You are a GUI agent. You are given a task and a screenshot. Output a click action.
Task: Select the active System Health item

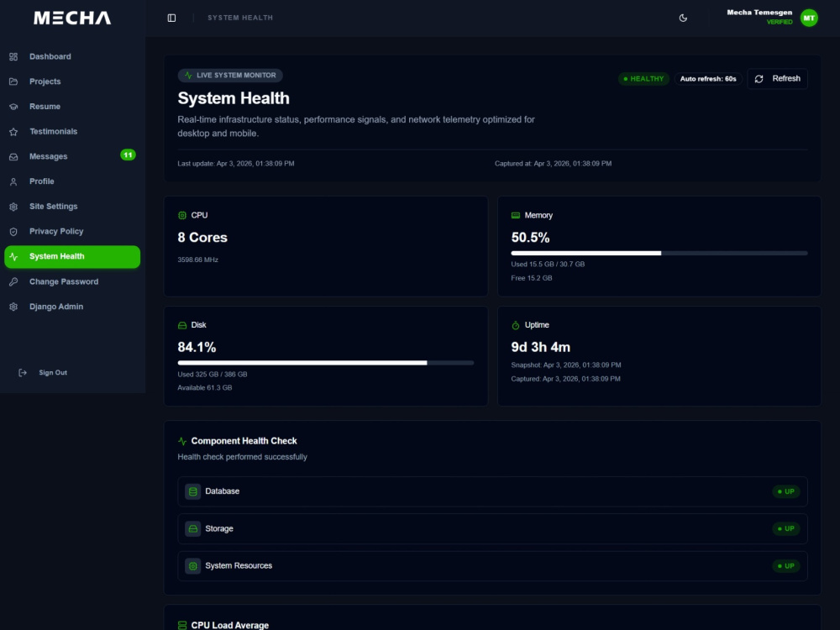(72, 256)
